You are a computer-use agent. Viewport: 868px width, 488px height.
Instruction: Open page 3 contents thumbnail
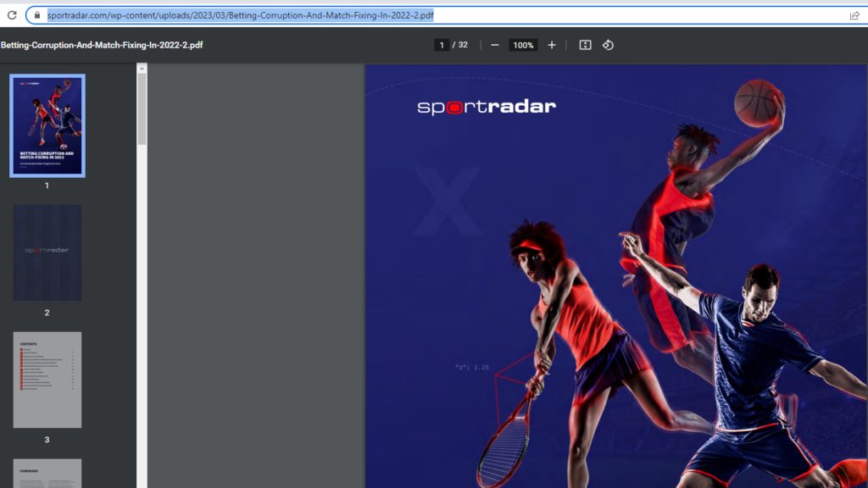tap(47, 380)
